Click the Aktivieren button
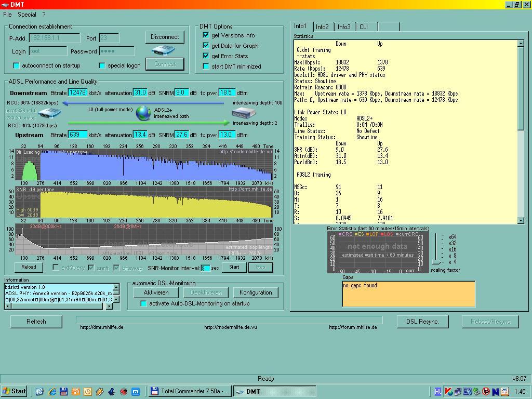This screenshot has width=532, height=399. (156, 292)
